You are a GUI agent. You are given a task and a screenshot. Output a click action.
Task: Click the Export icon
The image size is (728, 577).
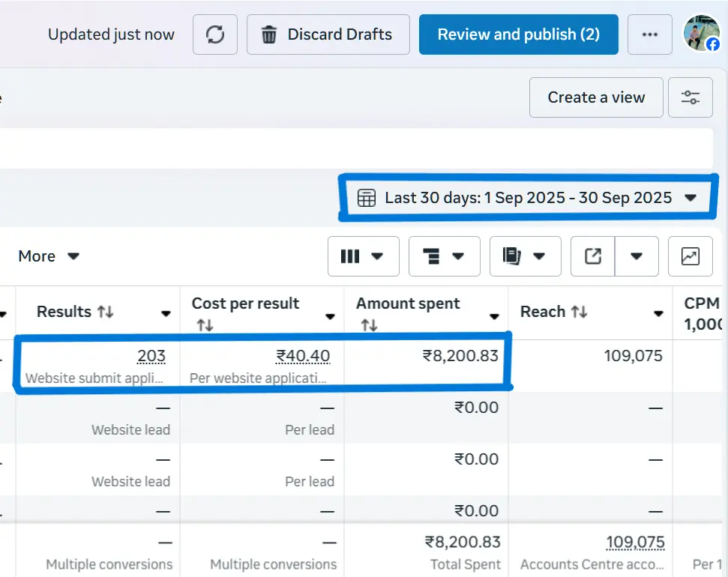(x=592, y=256)
